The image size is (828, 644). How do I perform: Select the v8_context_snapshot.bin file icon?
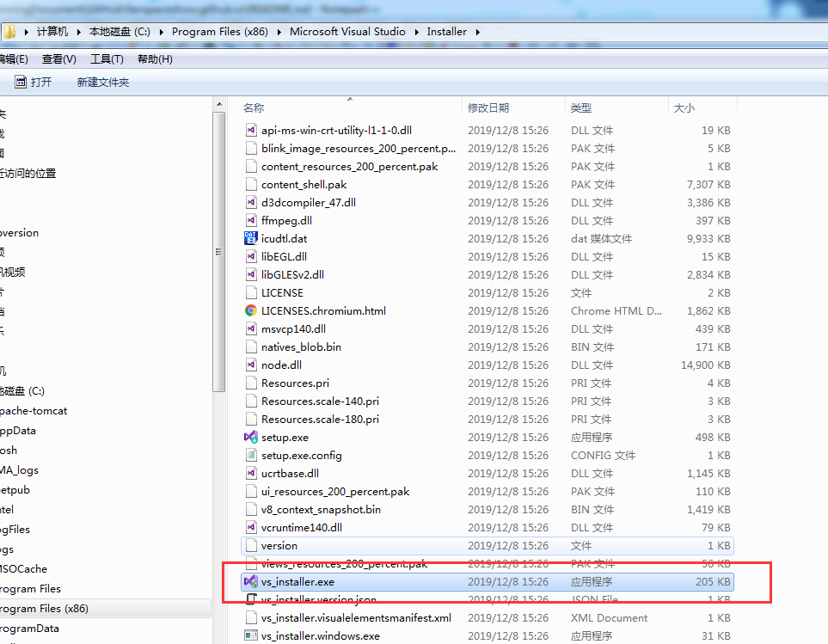pos(251,509)
